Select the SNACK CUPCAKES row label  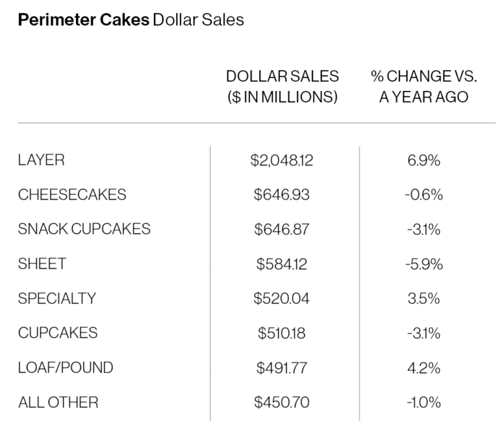[84, 229]
